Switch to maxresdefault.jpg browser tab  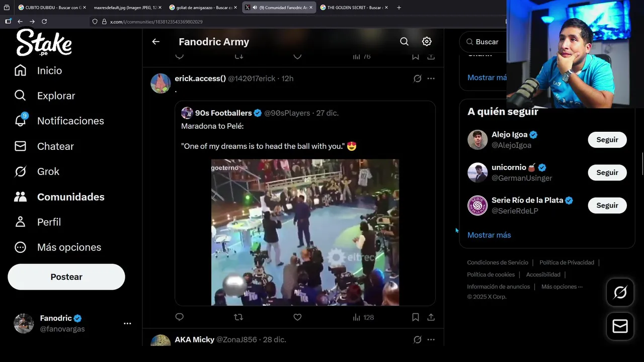pos(126,8)
